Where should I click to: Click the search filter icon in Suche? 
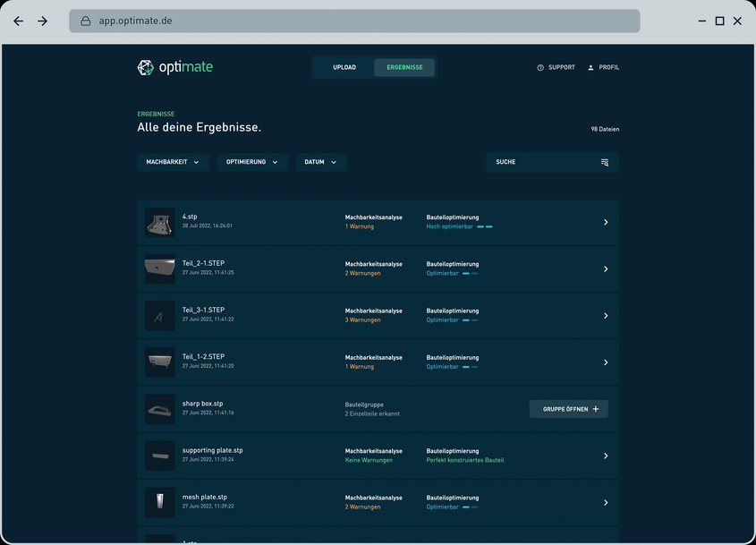[x=605, y=163]
